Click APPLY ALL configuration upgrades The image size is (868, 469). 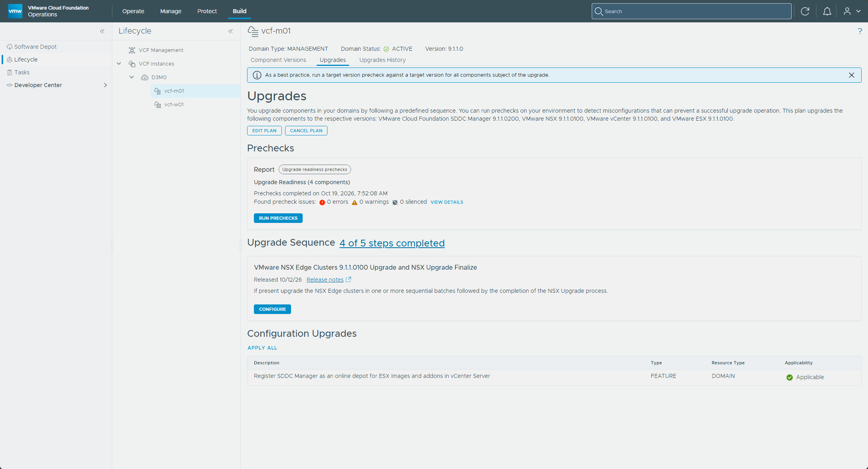262,348
